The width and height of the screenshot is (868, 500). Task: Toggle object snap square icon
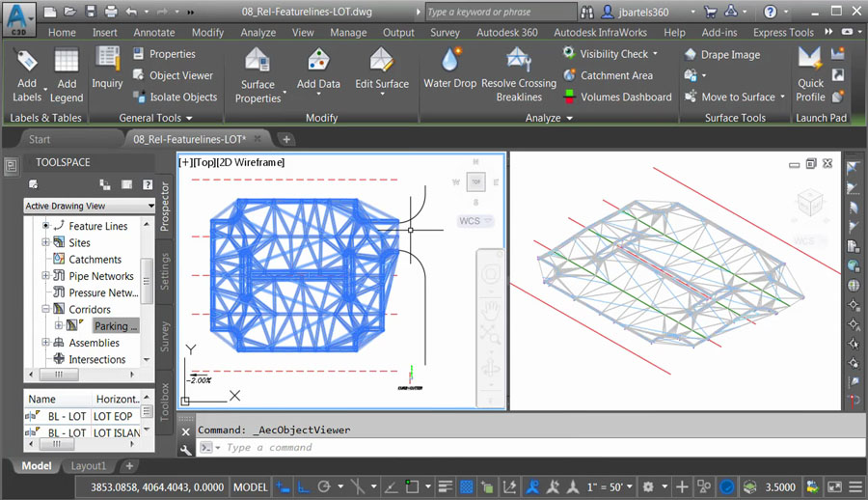point(412,487)
